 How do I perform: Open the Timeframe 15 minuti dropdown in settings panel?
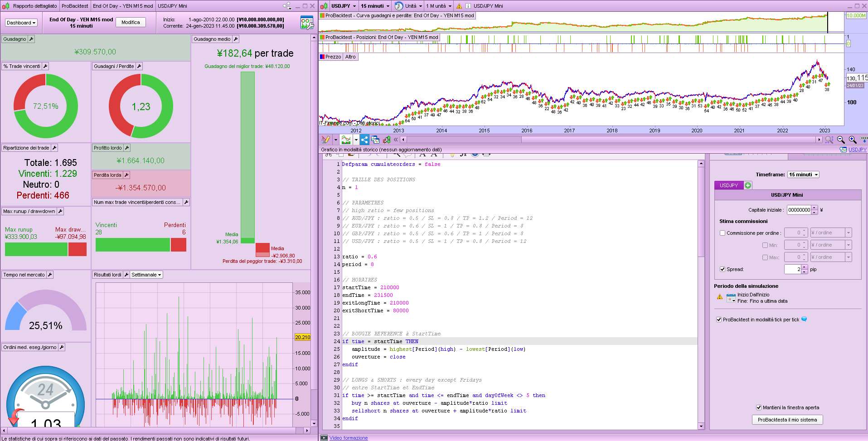pos(803,174)
